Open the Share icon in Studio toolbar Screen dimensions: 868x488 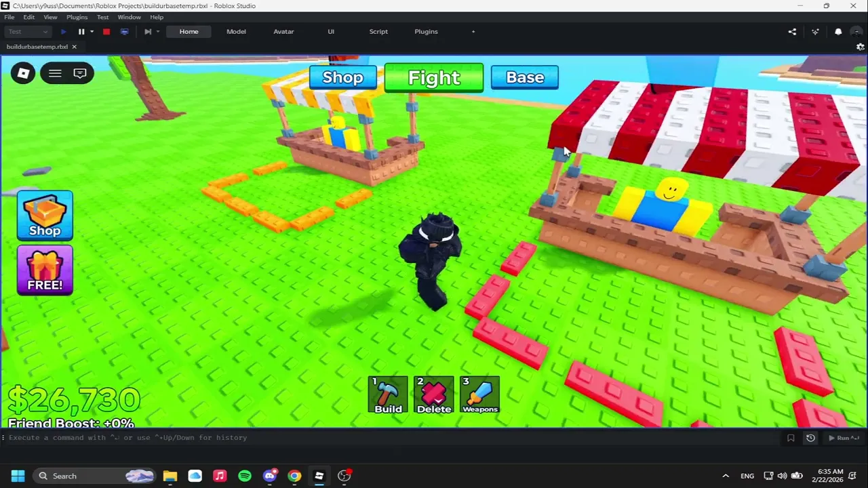[x=792, y=31]
